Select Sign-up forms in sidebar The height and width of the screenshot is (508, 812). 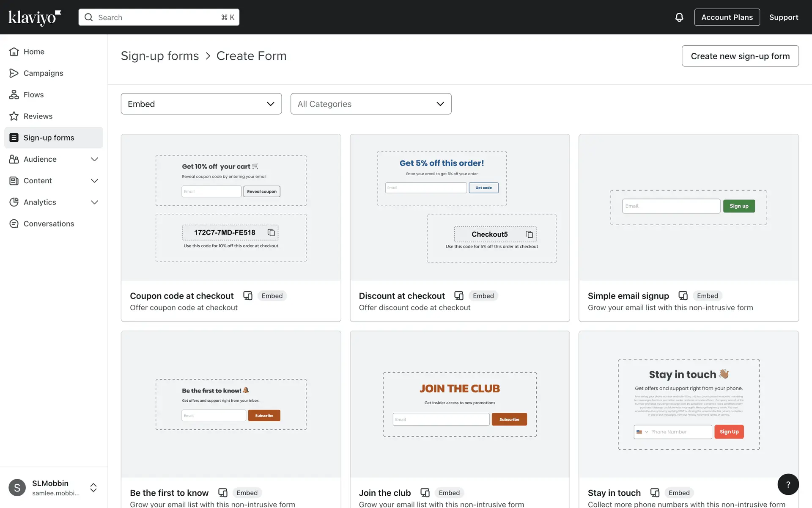click(49, 138)
